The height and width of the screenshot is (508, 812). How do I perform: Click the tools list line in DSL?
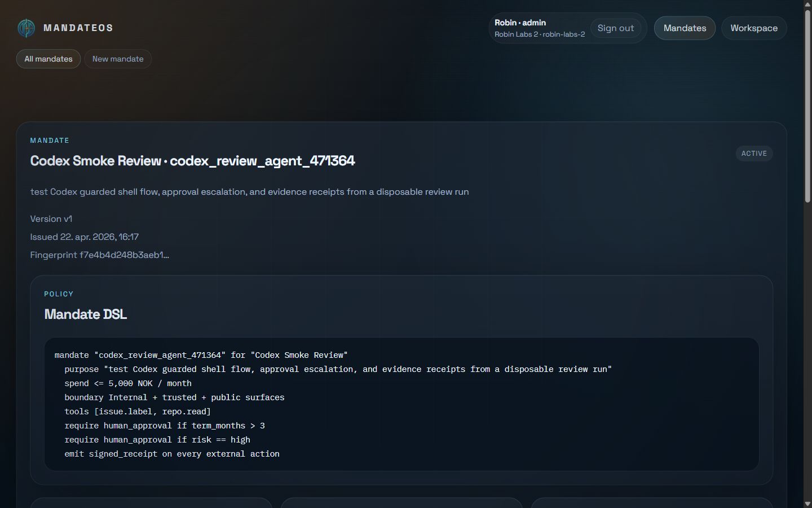[138, 411]
